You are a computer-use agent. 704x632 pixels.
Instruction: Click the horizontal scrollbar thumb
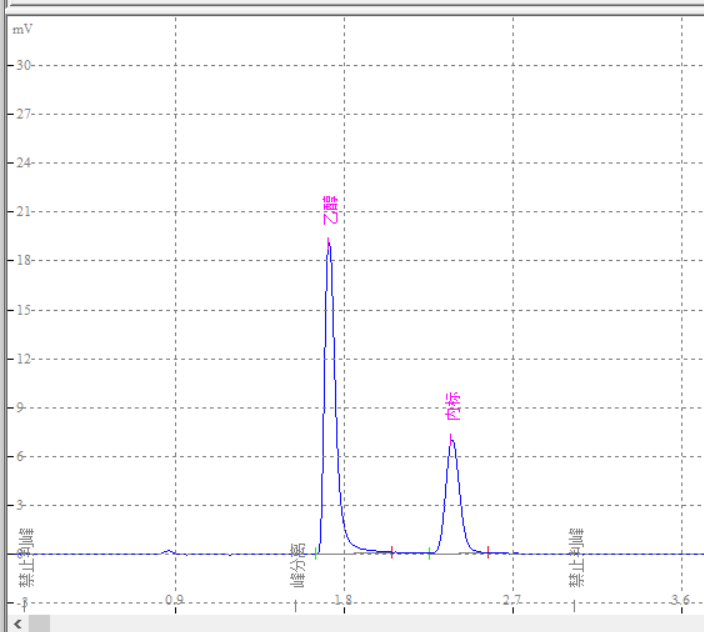(39, 624)
